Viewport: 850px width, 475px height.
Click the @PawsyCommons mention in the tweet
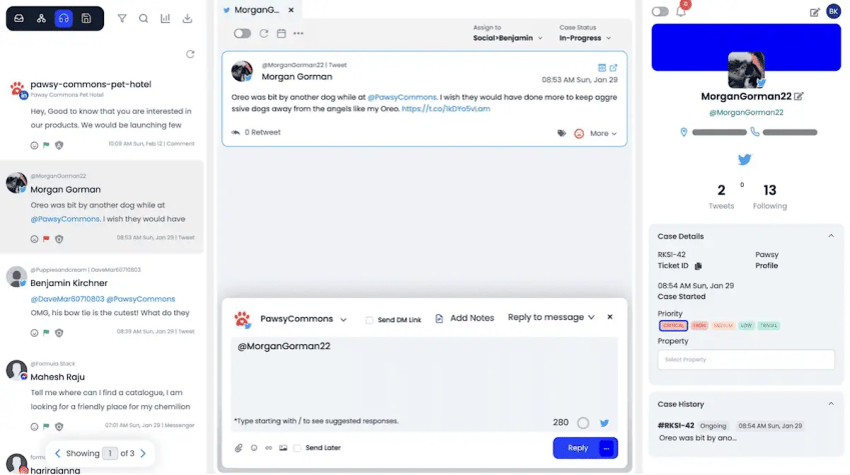pos(402,97)
